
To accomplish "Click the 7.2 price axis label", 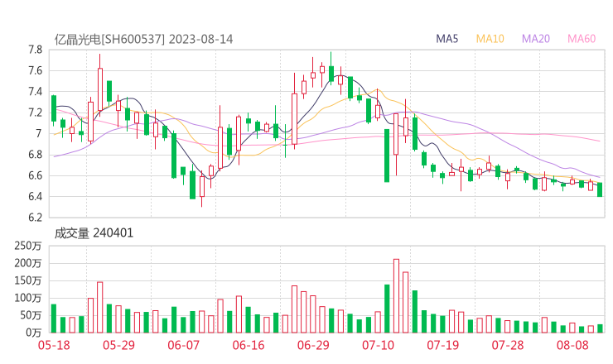I will (x=35, y=113).
